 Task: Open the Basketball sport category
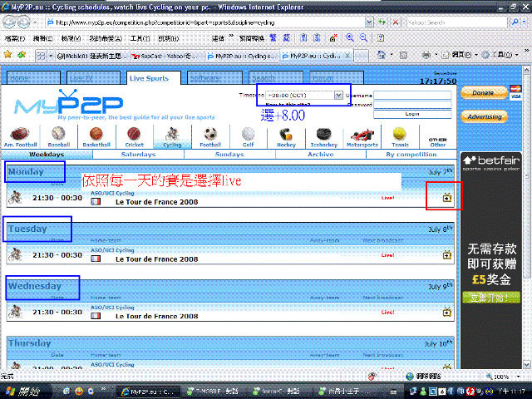96,137
